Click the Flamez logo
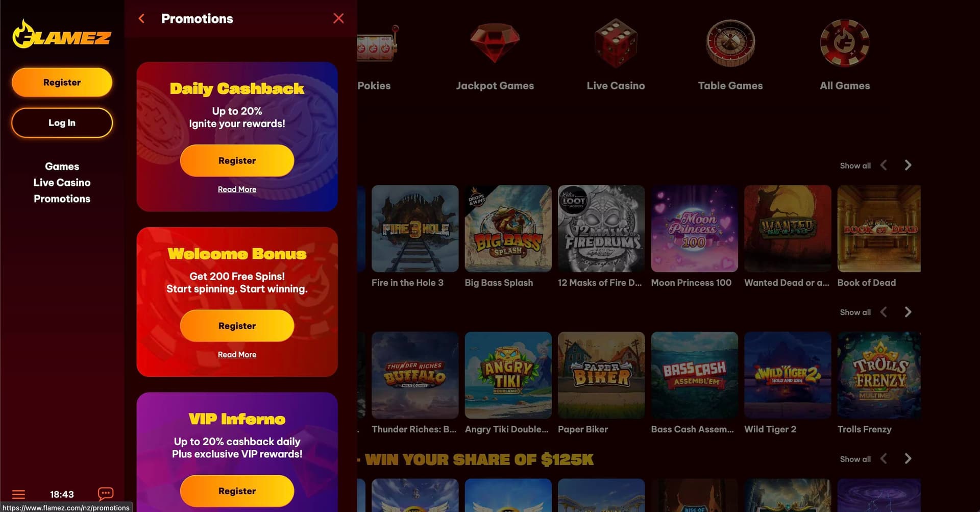This screenshot has height=512, width=980. (62, 35)
